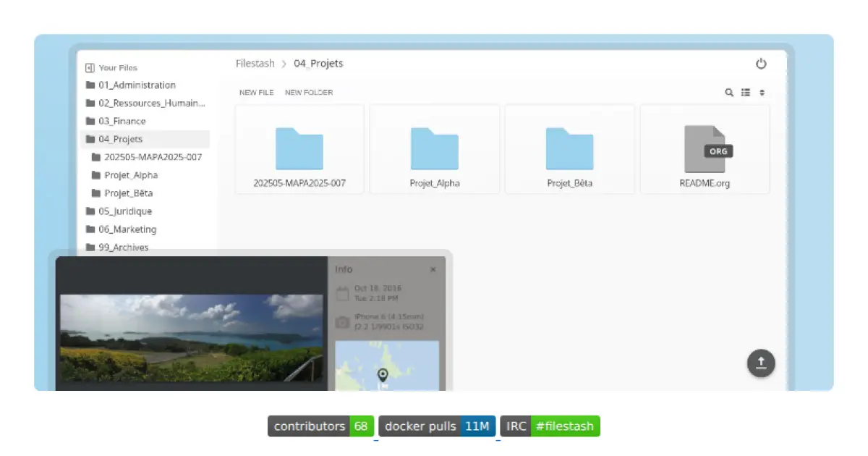
Task: Click the 04_Projets breadcrumb item
Action: (x=318, y=64)
